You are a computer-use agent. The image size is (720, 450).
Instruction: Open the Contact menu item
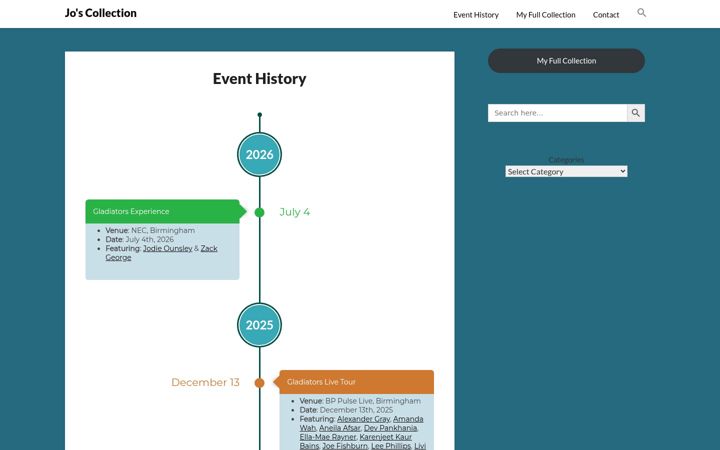coord(606,15)
